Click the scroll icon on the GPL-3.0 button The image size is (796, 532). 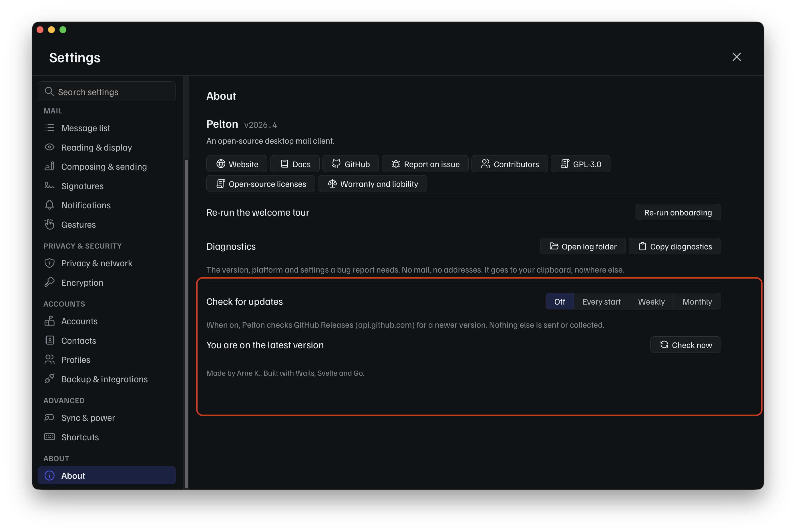pos(565,164)
